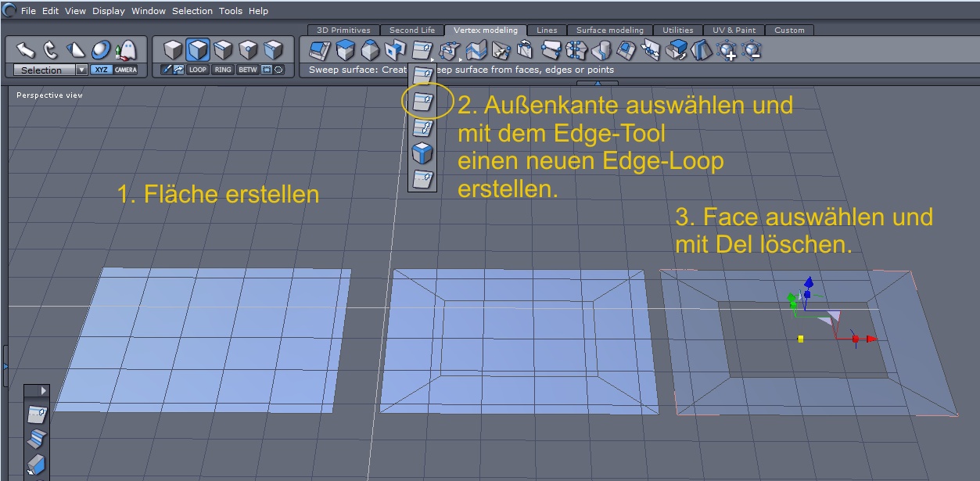Click the Extrude surface tool
The height and width of the screenshot is (481, 980).
click(x=320, y=51)
